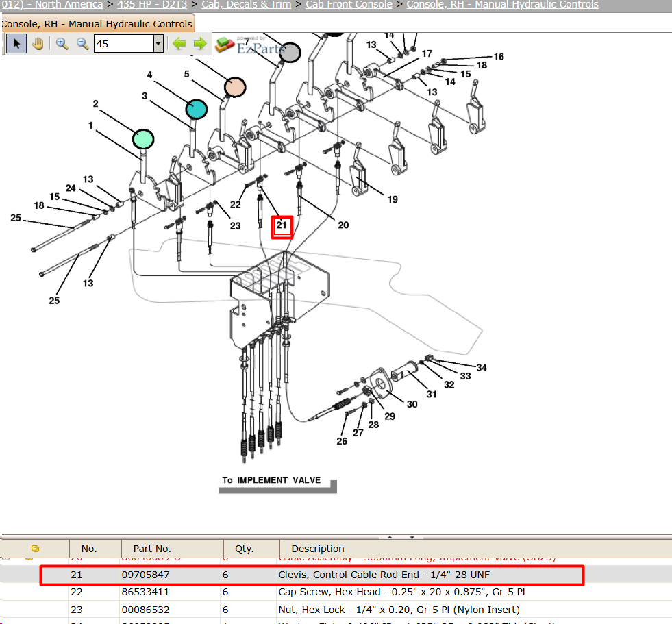This screenshot has height=624, width=672.
Task: Click the zoom value field showing 45
Action: pos(124,44)
